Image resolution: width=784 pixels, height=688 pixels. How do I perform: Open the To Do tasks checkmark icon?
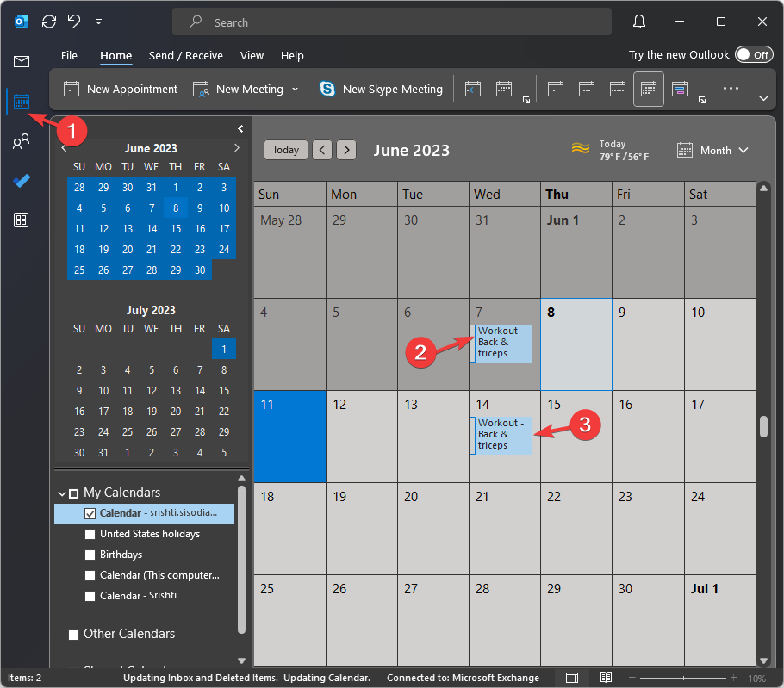coord(21,180)
